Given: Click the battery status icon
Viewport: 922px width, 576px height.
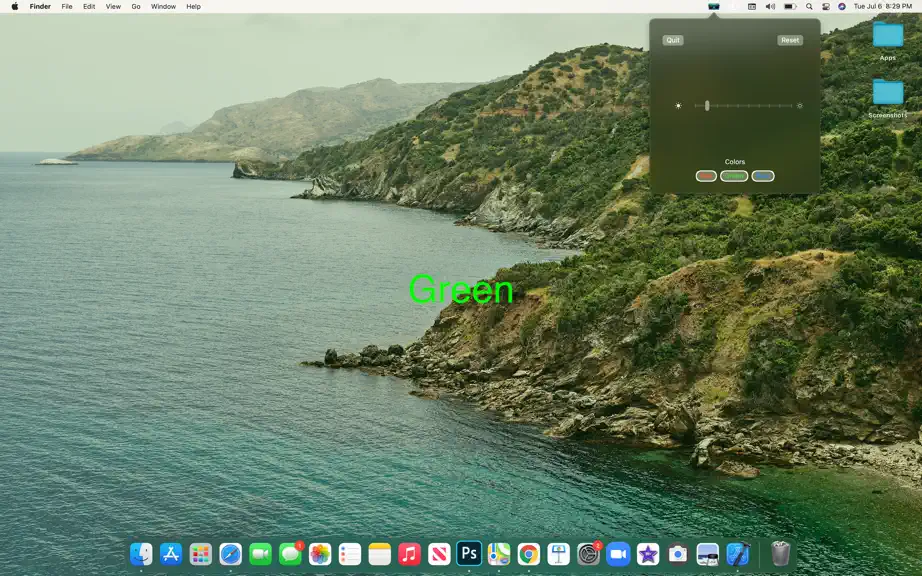Looking at the screenshot, I should pos(790,6).
